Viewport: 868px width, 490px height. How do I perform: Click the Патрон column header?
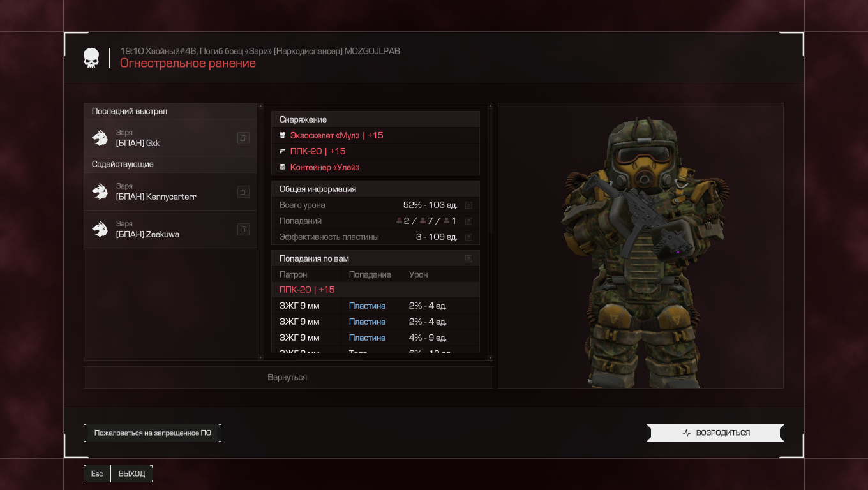tap(293, 274)
